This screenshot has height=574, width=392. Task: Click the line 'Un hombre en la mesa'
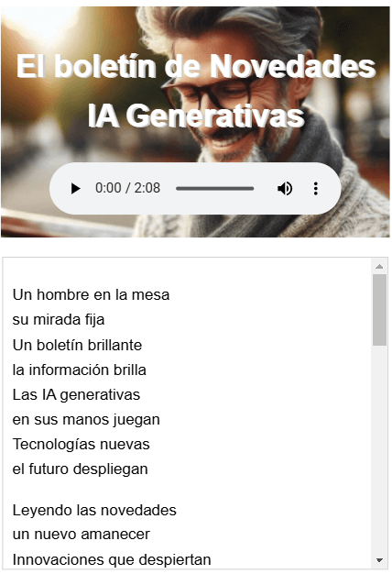tap(91, 294)
